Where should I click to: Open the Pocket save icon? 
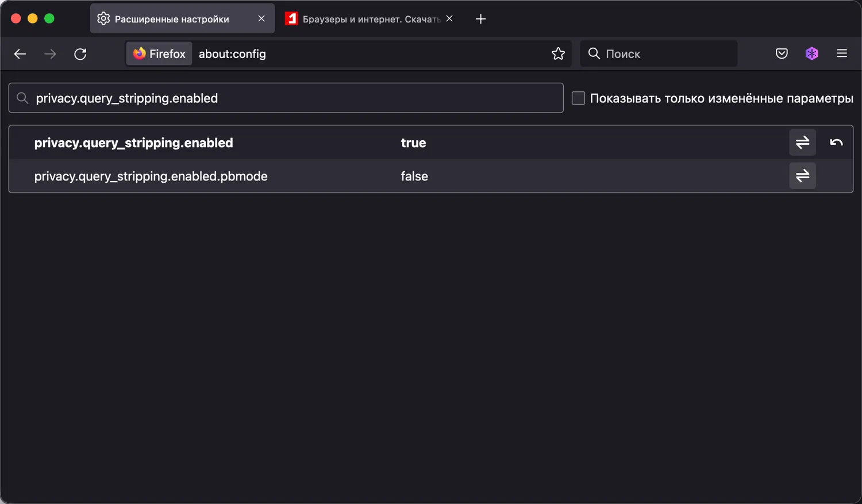782,54
